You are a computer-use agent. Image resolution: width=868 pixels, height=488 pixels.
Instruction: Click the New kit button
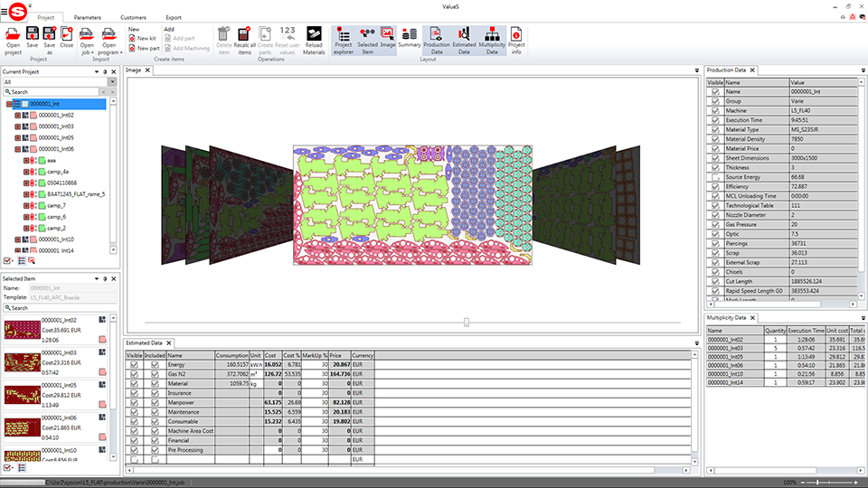tap(143, 38)
